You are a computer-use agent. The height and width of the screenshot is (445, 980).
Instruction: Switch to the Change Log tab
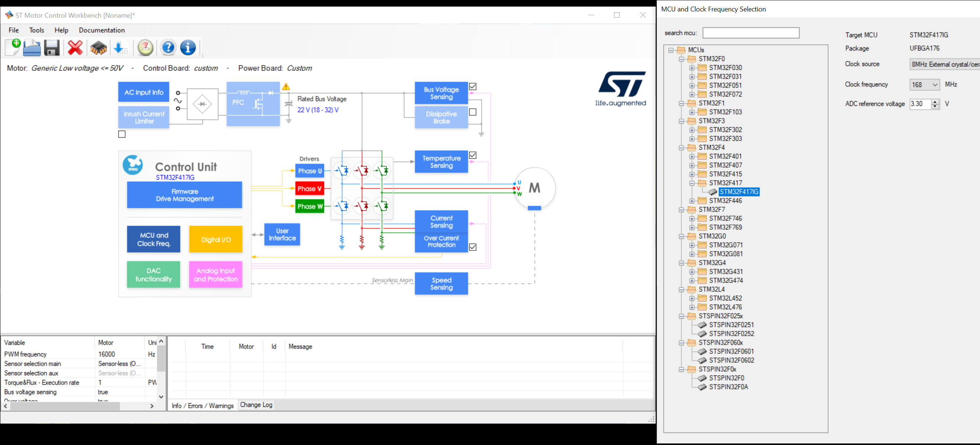[256, 405]
